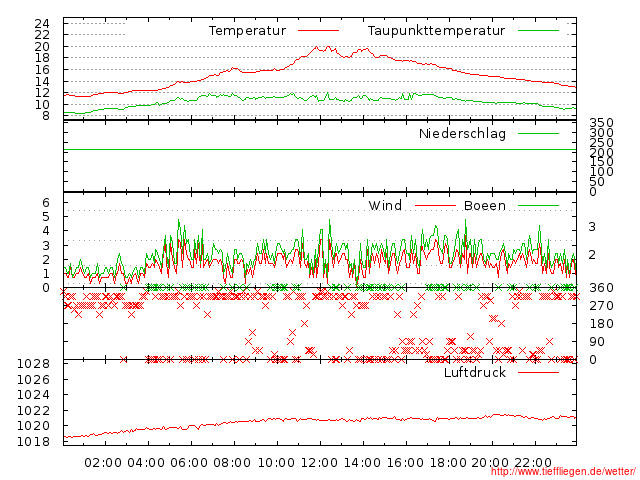Click pressure axis value 1020
This screenshot has height=480, width=640.
(x=33, y=426)
